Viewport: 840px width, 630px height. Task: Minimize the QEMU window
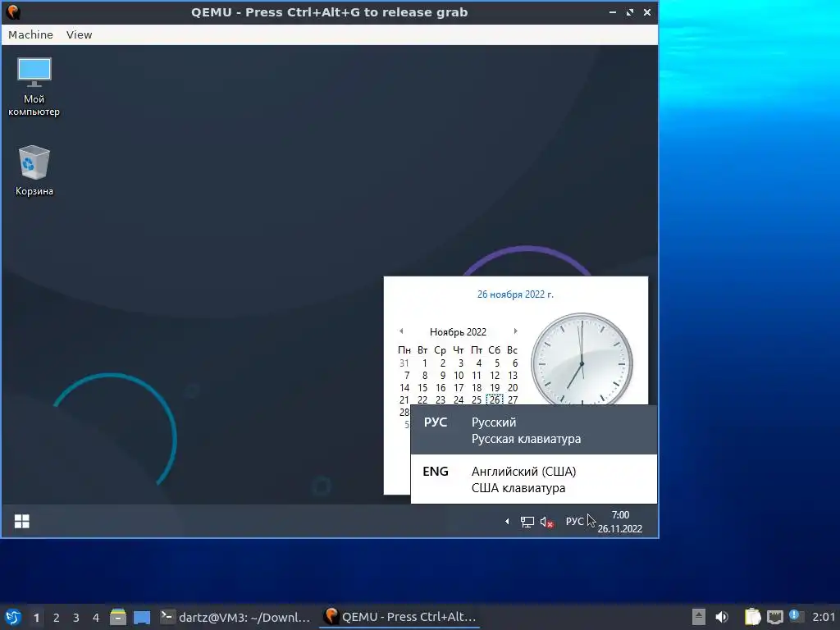point(612,11)
